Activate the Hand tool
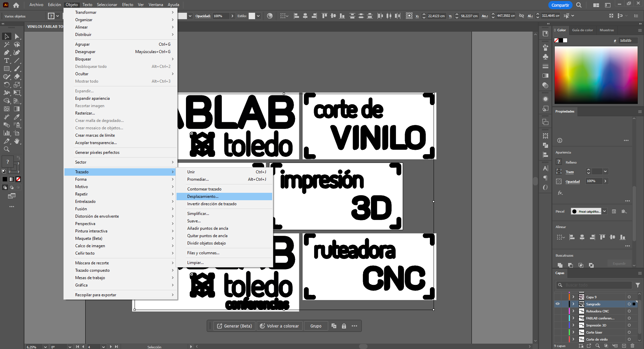Screen dimensions: 644x349 pyautogui.click(x=17, y=141)
